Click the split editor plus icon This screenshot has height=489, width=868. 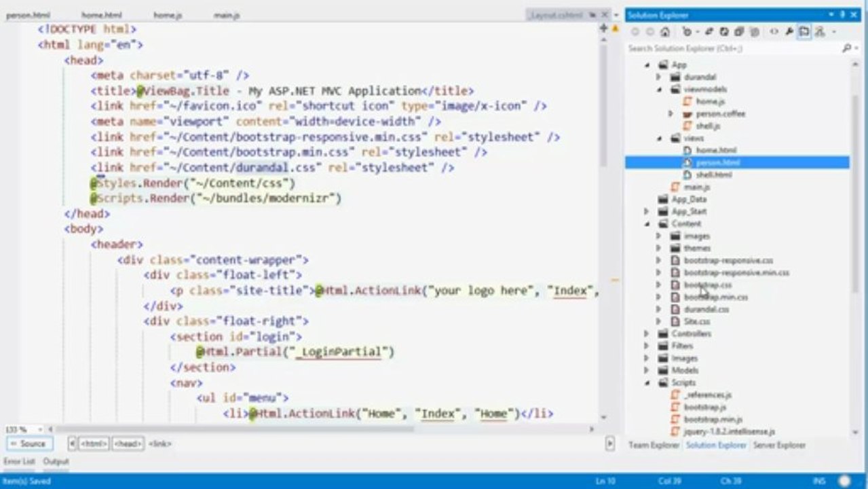(603, 29)
